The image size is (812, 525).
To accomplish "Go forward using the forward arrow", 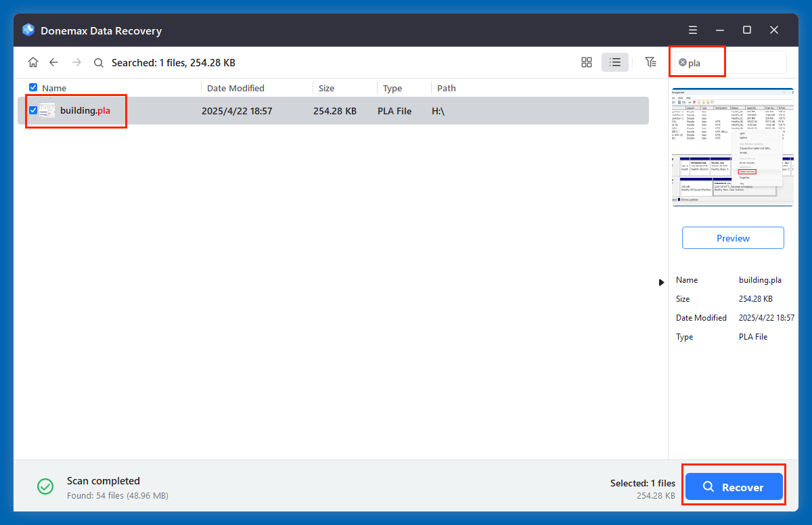I will [x=76, y=62].
